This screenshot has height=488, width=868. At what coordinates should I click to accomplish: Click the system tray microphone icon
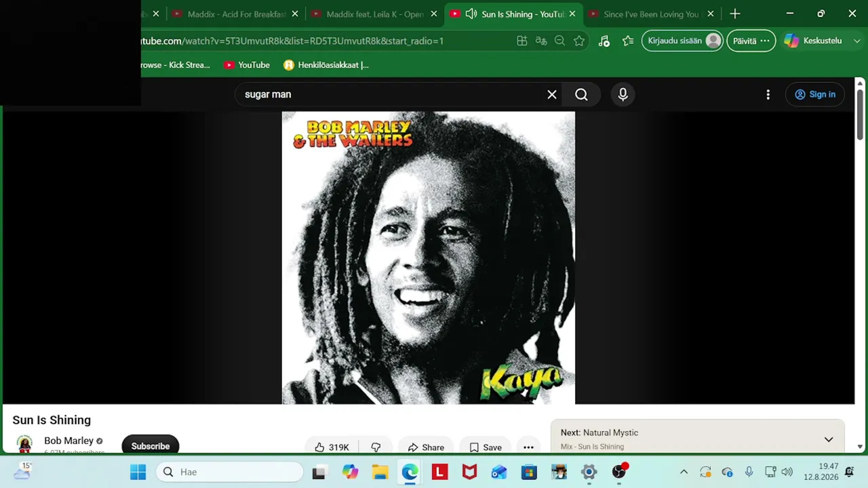coord(749,472)
